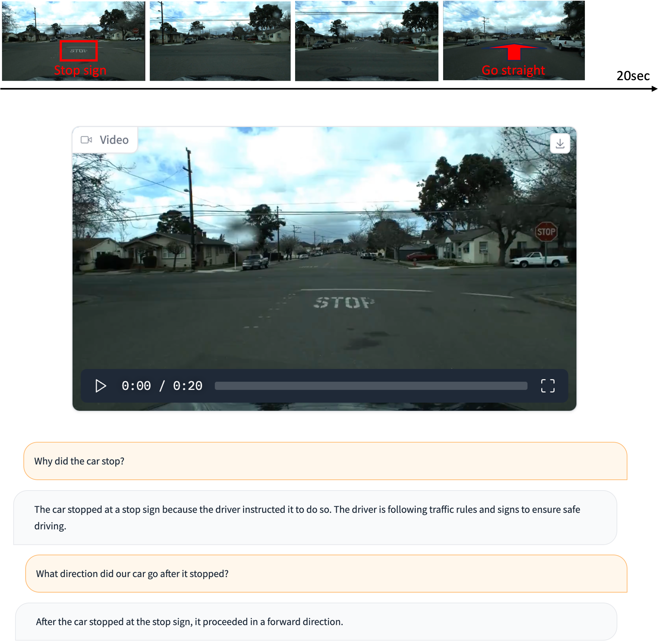Open the first Stop sign thumbnail frame
Screen dimensions: 665x644
(x=74, y=41)
